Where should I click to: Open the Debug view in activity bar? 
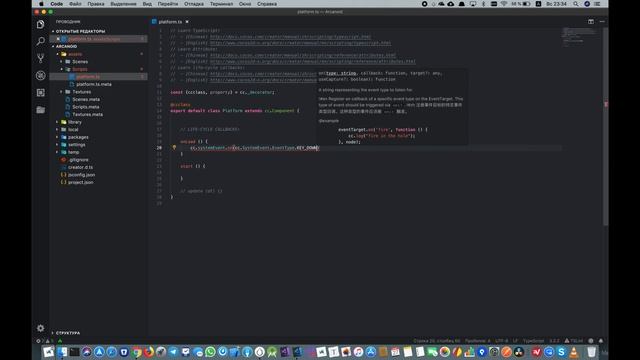click(40, 76)
